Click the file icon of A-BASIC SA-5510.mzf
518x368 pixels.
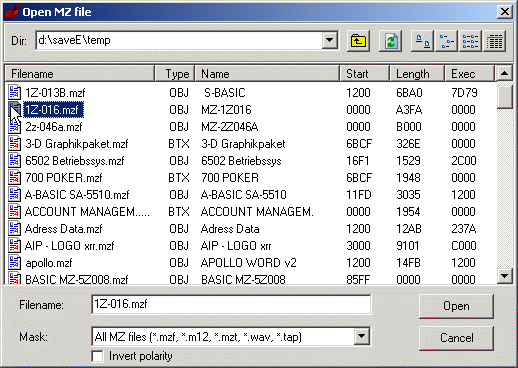[14, 195]
